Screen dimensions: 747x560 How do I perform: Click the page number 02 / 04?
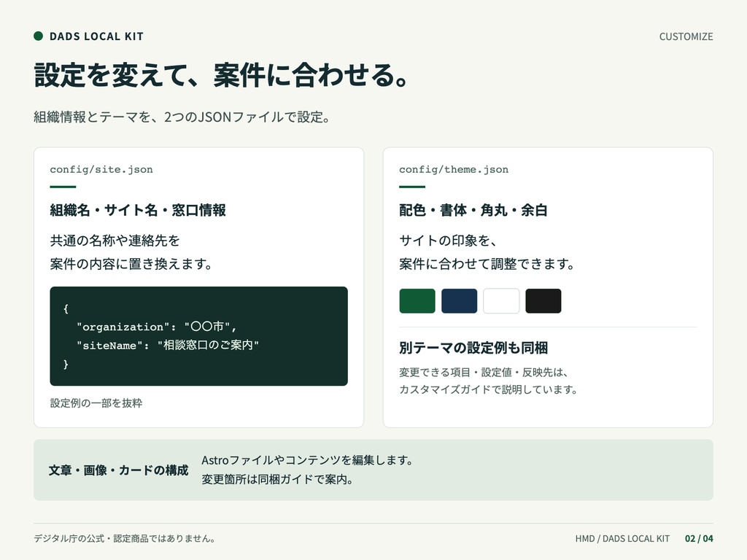699,539
